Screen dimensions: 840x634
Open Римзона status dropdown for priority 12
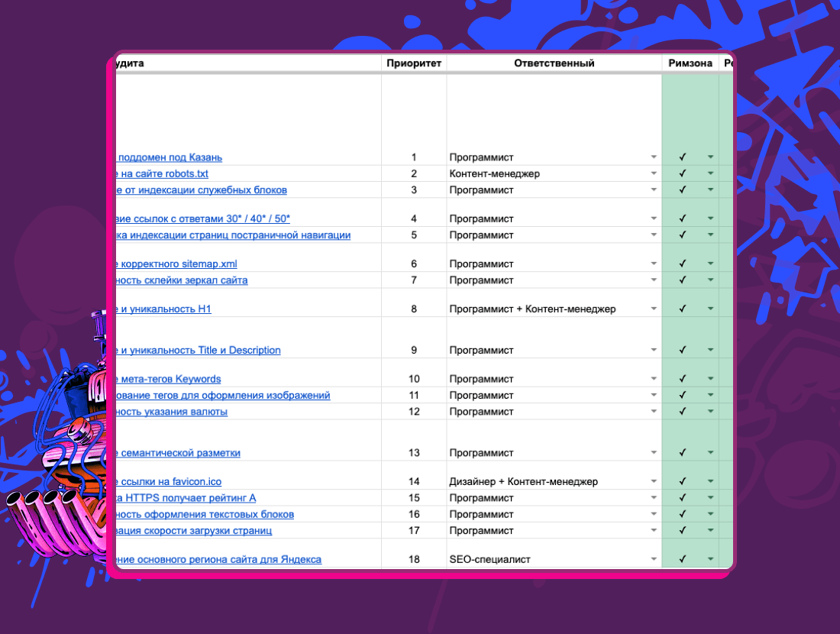pyautogui.click(x=710, y=412)
